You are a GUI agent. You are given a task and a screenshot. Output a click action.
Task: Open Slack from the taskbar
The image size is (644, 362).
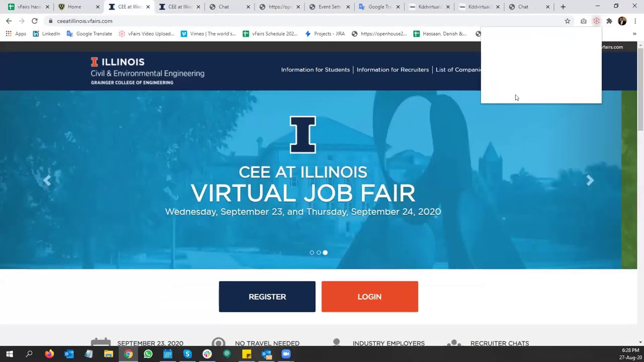point(207,354)
